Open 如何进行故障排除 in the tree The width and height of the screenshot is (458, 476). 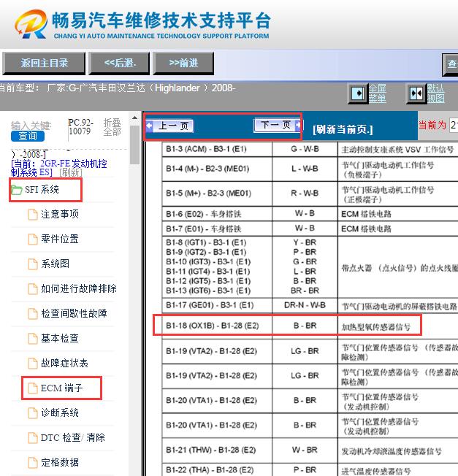[x=79, y=288]
